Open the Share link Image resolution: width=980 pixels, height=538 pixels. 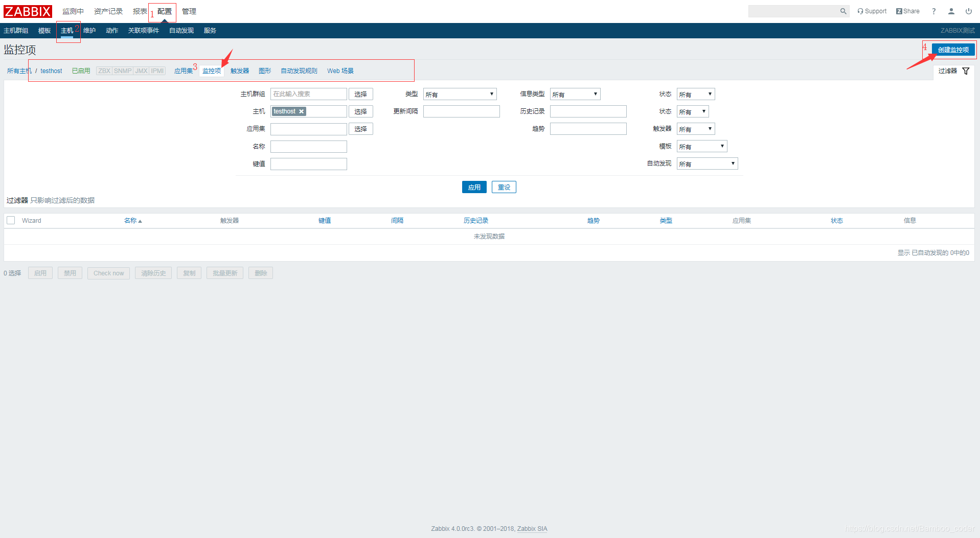(x=908, y=11)
